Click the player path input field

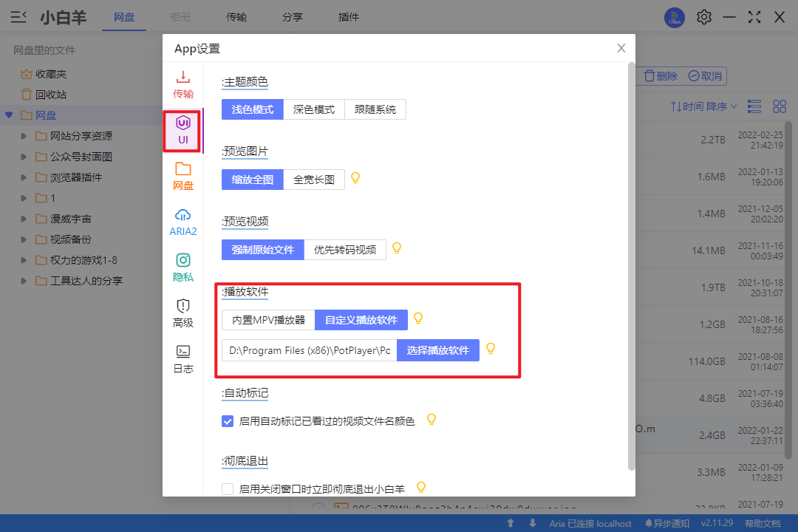(309, 350)
